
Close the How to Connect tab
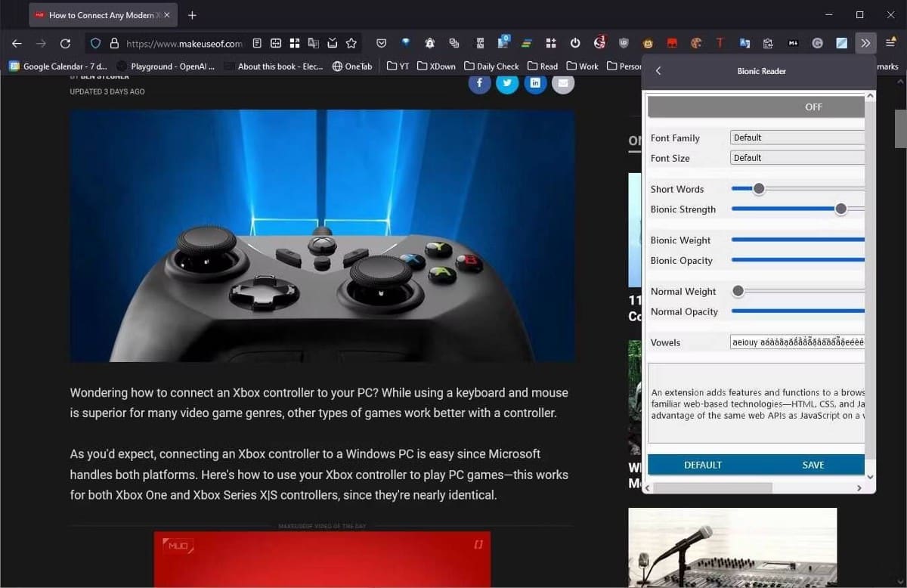(167, 15)
